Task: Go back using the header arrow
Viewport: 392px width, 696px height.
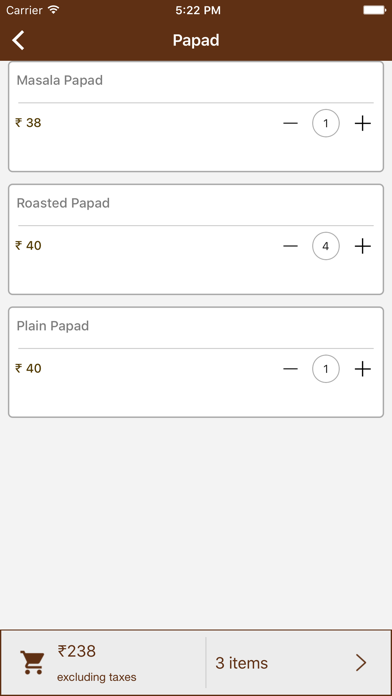Action: (x=18, y=40)
